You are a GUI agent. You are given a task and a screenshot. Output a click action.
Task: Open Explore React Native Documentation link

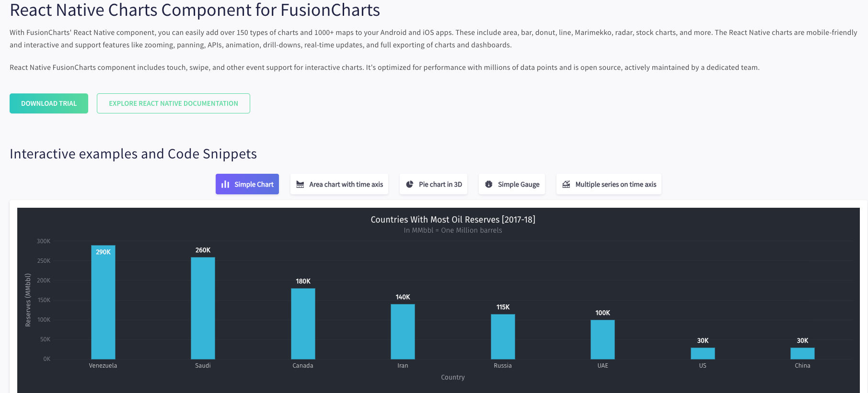pos(174,103)
